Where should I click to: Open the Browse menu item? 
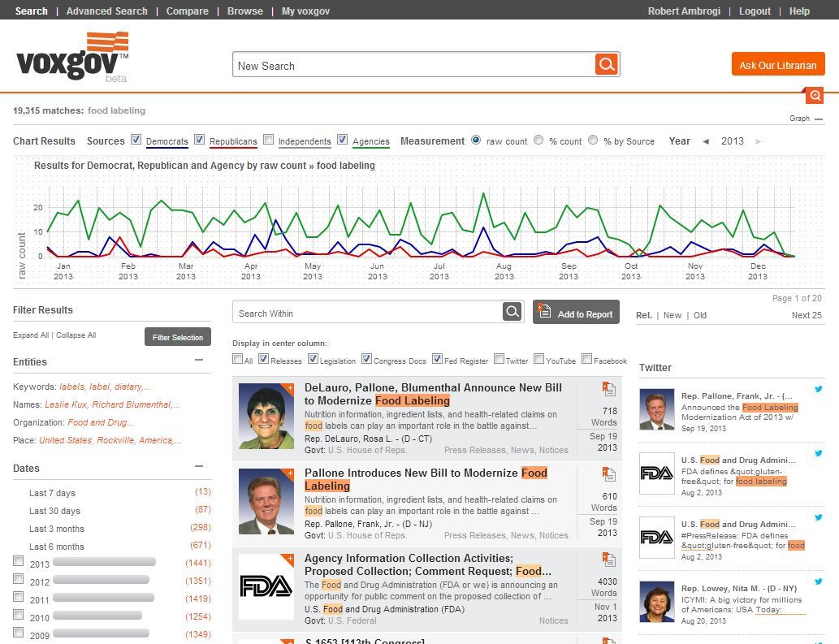click(x=245, y=11)
